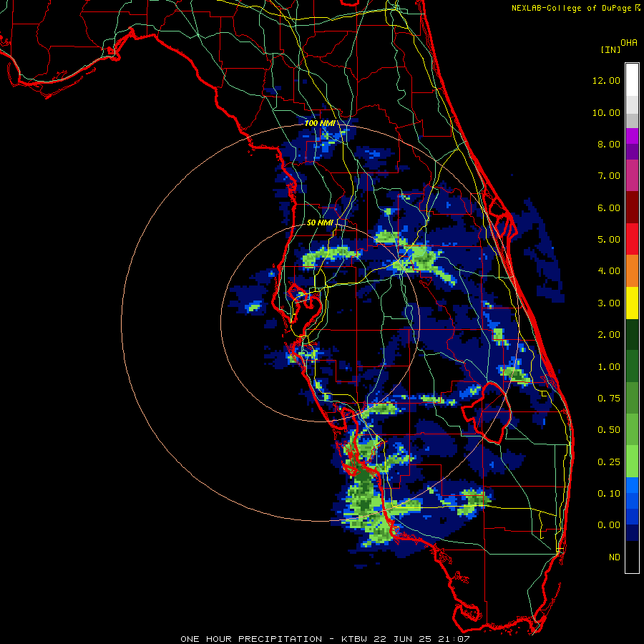Pick the yellow swatch in the color scale
This screenshot has height=644, width=644.
632,303
